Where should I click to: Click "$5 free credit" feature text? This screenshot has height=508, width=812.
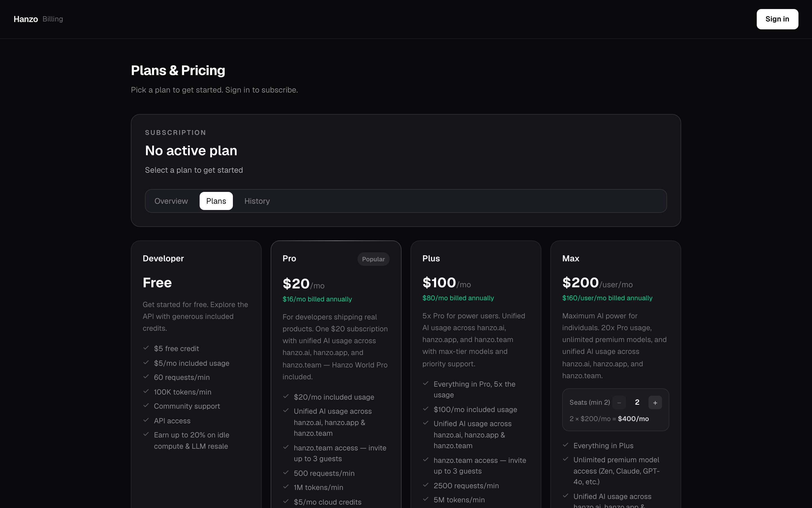coord(176,349)
